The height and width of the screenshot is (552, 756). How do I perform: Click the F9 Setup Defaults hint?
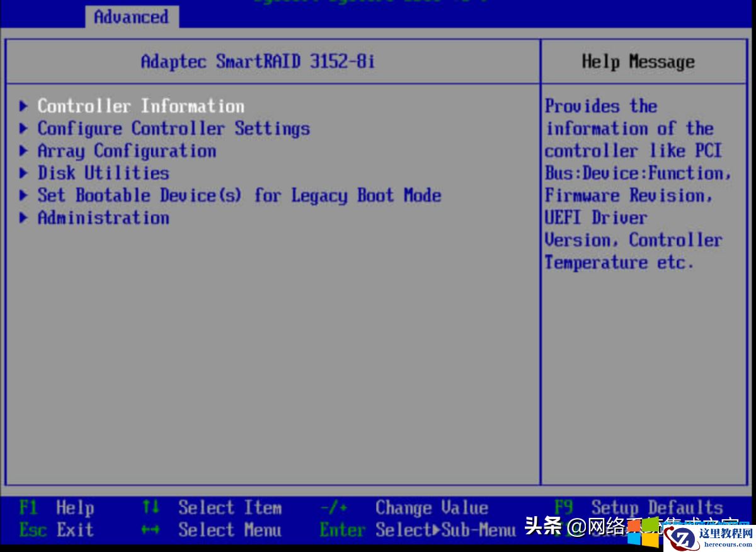point(639,507)
